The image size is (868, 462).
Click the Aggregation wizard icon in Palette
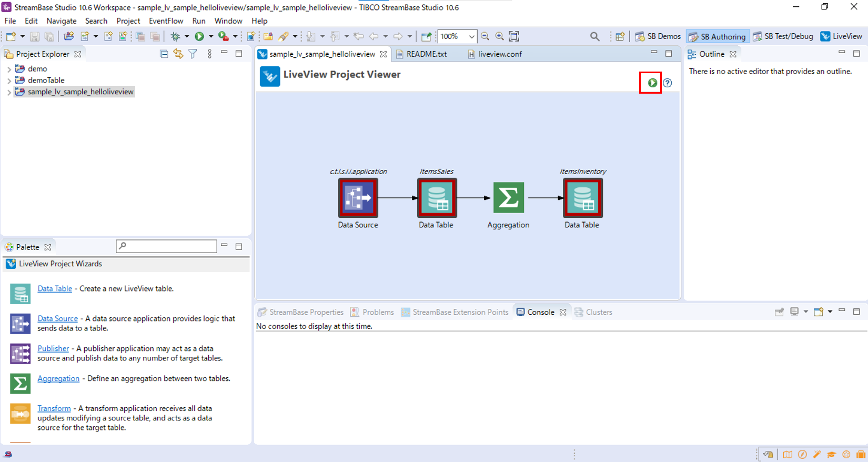pos(20,384)
